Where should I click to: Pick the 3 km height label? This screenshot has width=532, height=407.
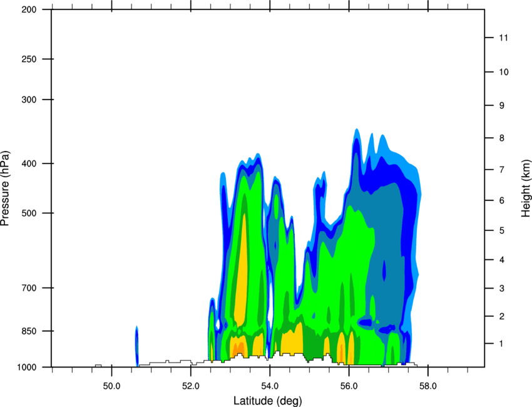pos(502,289)
